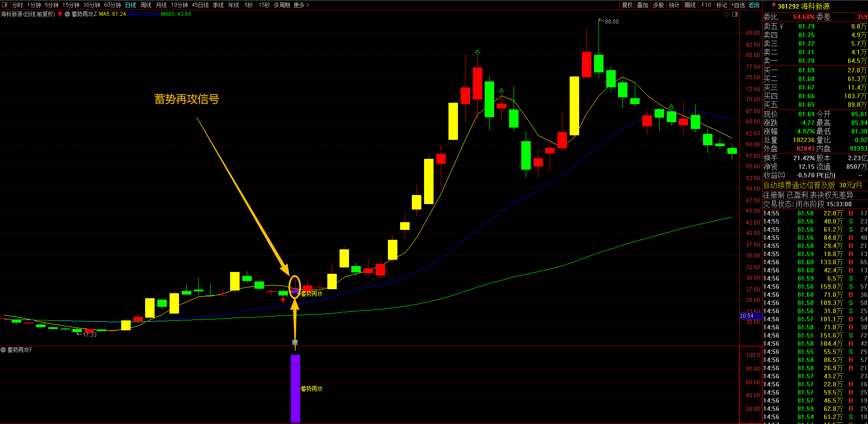Click the 涨幅 value -4.97%
The width and height of the screenshot is (868, 424).
point(805,132)
